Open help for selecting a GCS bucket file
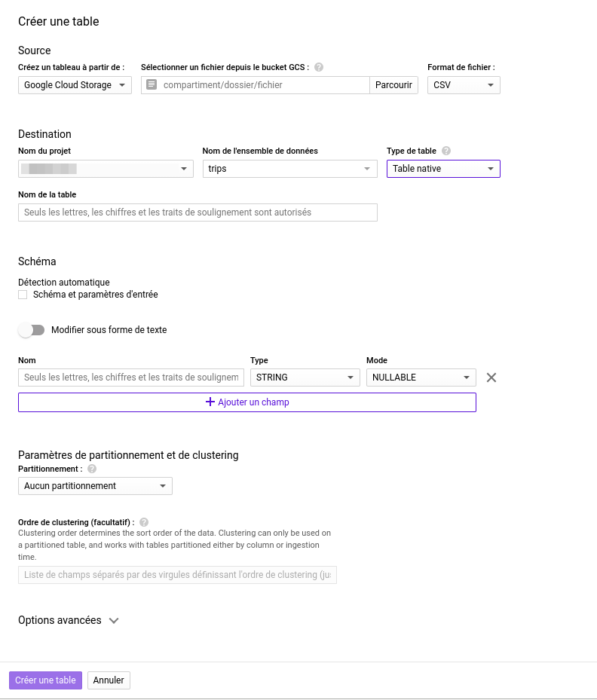This screenshot has height=700, width=597. 318,66
